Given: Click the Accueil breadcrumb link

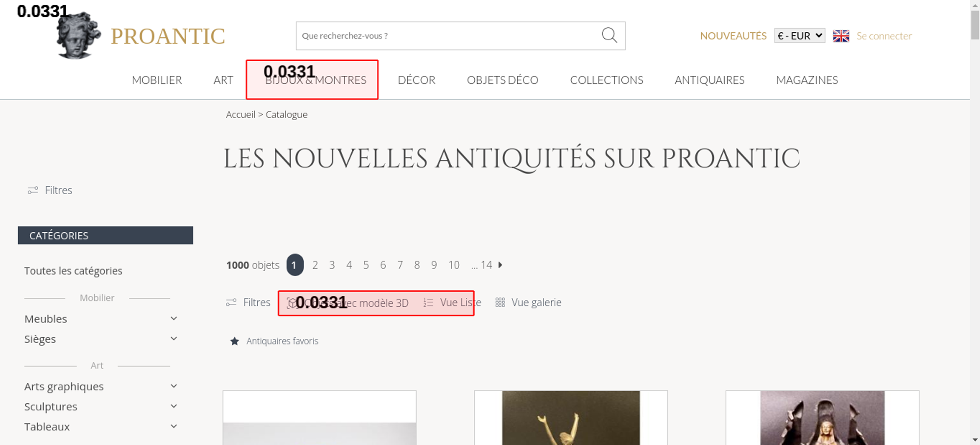Looking at the screenshot, I should point(241,114).
